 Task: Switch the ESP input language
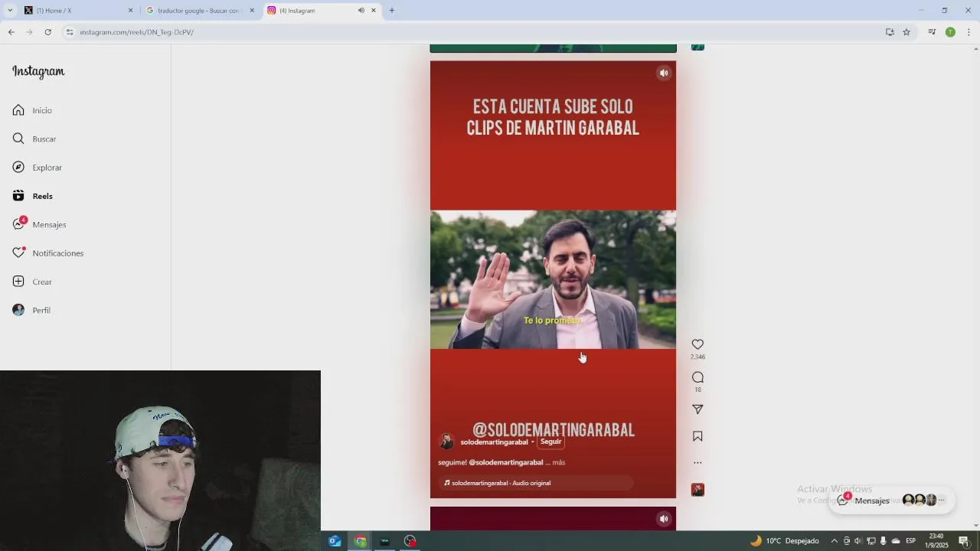(x=911, y=541)
